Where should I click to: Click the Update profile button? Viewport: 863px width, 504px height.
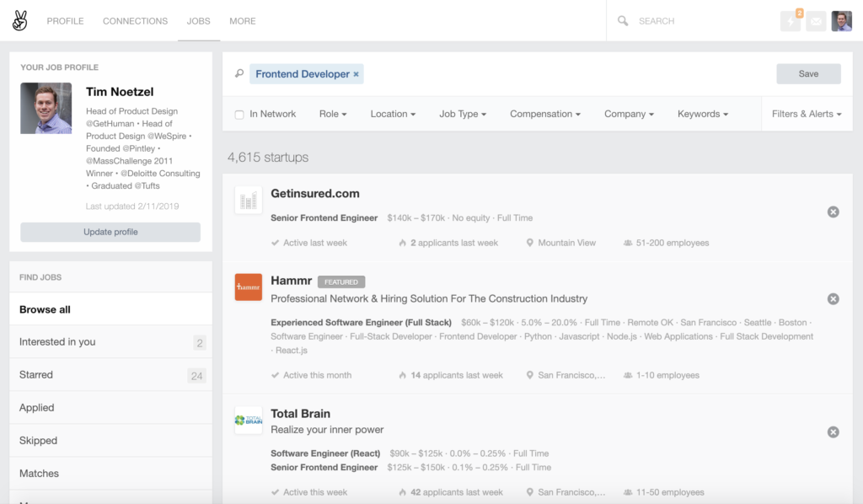pos(110,232)
